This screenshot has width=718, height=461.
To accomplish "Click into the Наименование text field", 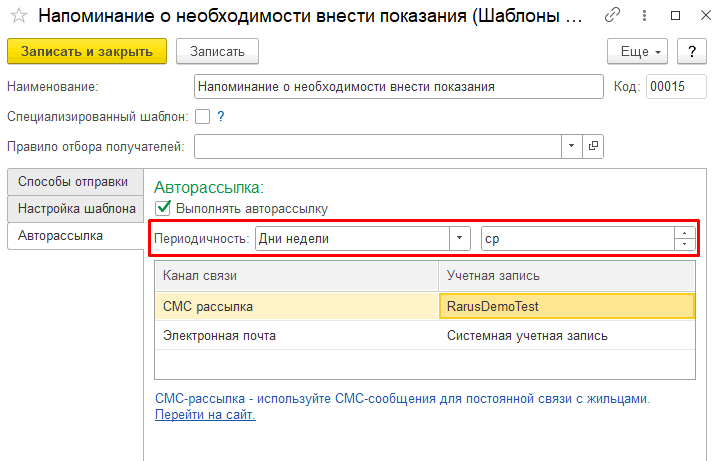I will (x=399, y=87).
